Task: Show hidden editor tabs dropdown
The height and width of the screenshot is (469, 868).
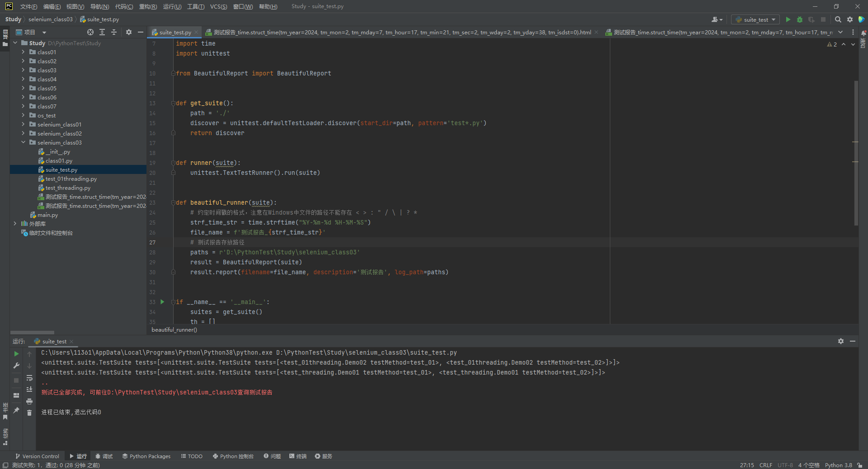Action: (x=840, y=32)
